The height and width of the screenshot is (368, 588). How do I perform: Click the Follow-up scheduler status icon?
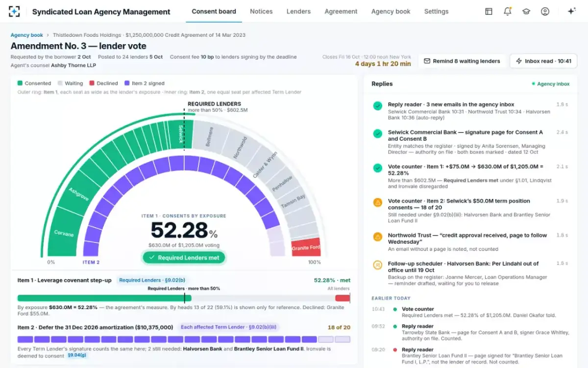pyautogui.click(x=377, y=265)
